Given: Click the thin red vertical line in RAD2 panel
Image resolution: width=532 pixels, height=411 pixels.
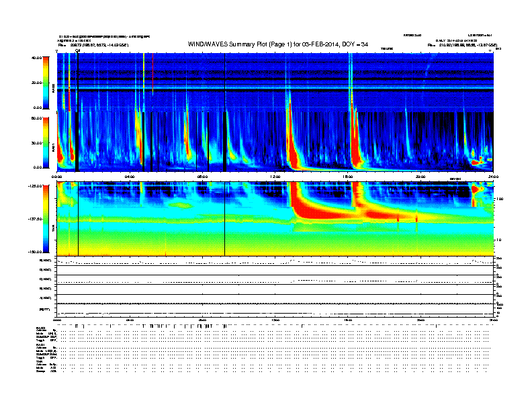Looking at the screenshot, I should pos(152,73).
